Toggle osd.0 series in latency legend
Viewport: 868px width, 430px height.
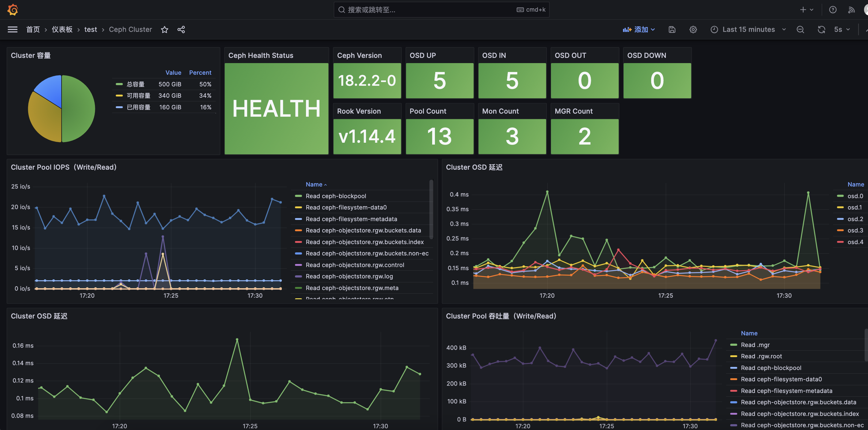(855, 196)
